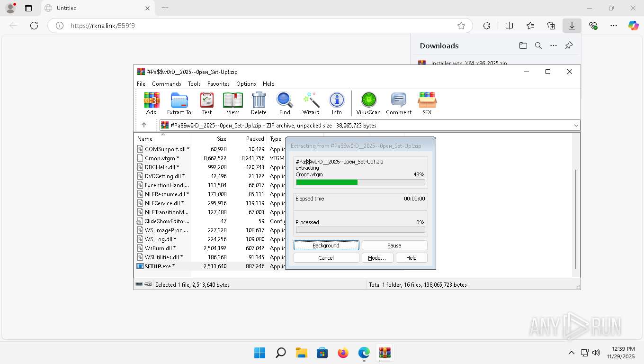Image resolution: width=644 pixels, height=364 pixels.
Task: Open Downloads folder icon in panel
Action: coord(523,45)
